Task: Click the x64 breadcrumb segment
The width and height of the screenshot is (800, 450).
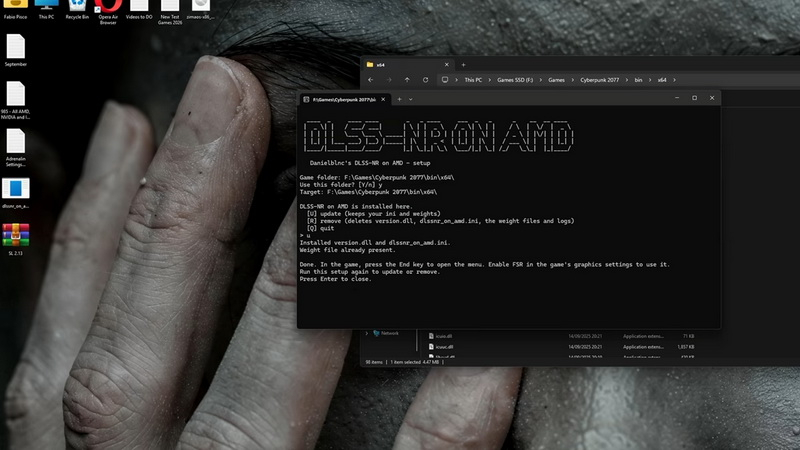Action: tap(662, 80)
